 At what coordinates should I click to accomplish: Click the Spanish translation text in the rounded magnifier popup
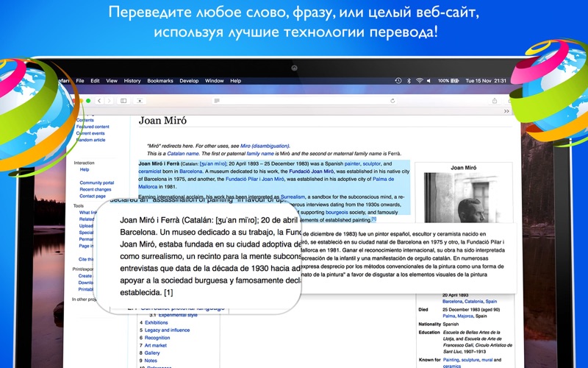pos(209,256)
